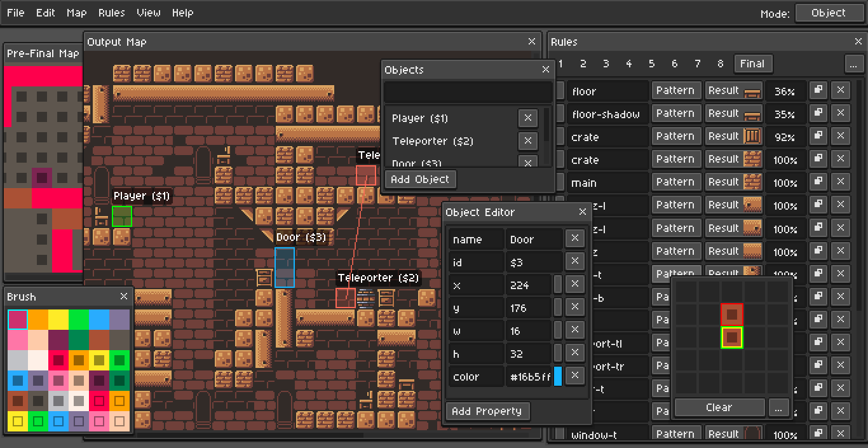Remove the Player ($1) object
This screenshot has height=448, width=868.
click(x=527, y=118)
